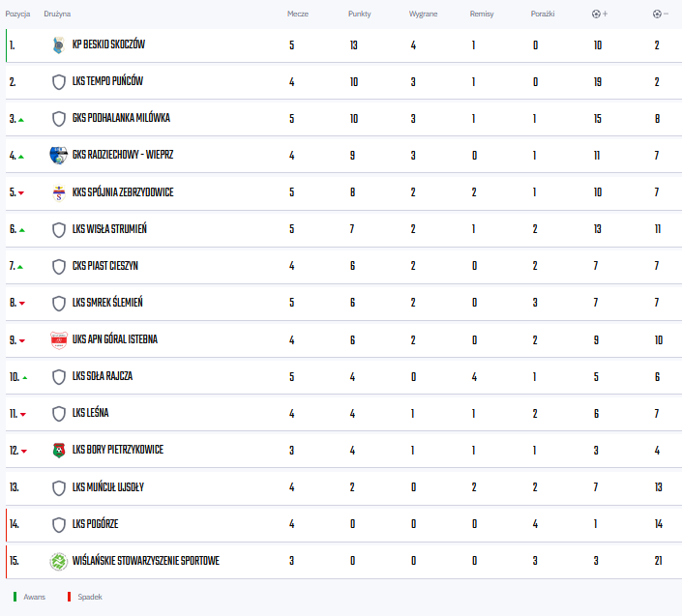Click the red down arrow beside position 5

pyautogui.click(x=21, y=193)
